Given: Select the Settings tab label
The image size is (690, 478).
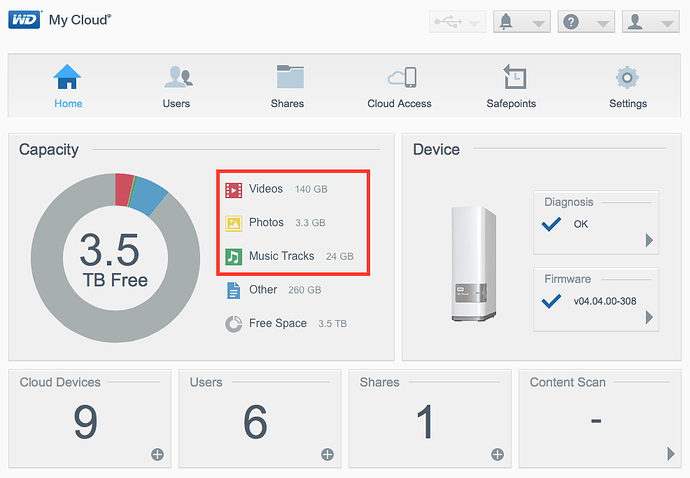Looking at the screenshot, I should (628, 103).
